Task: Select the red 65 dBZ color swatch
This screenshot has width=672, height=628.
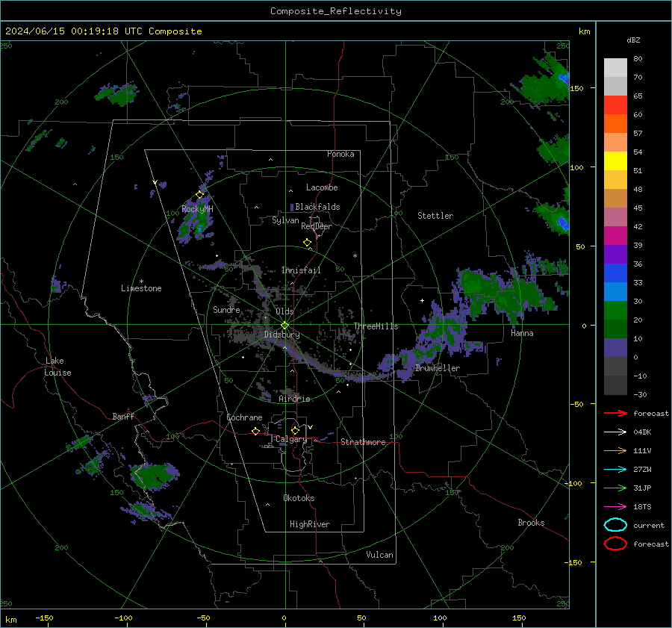Action: coord(615,105)
